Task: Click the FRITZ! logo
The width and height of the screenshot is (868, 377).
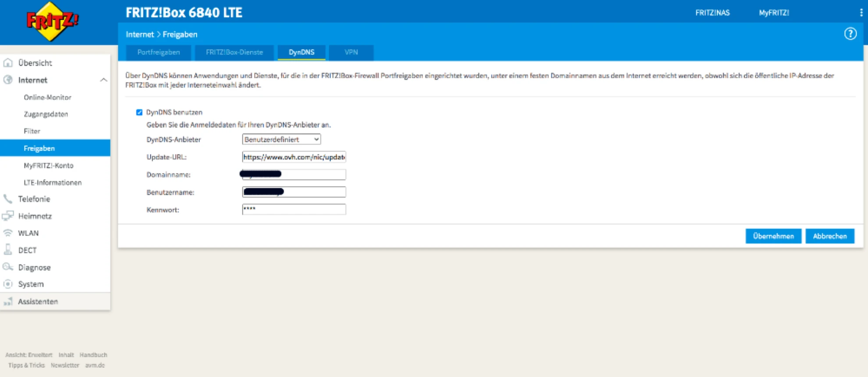Action: tap(52, 21)
